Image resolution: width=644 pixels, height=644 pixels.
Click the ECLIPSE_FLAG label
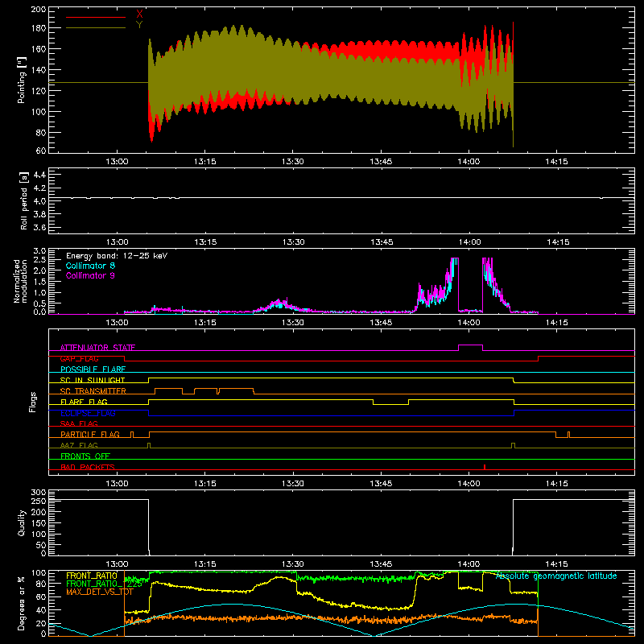(x=88, y=413)
